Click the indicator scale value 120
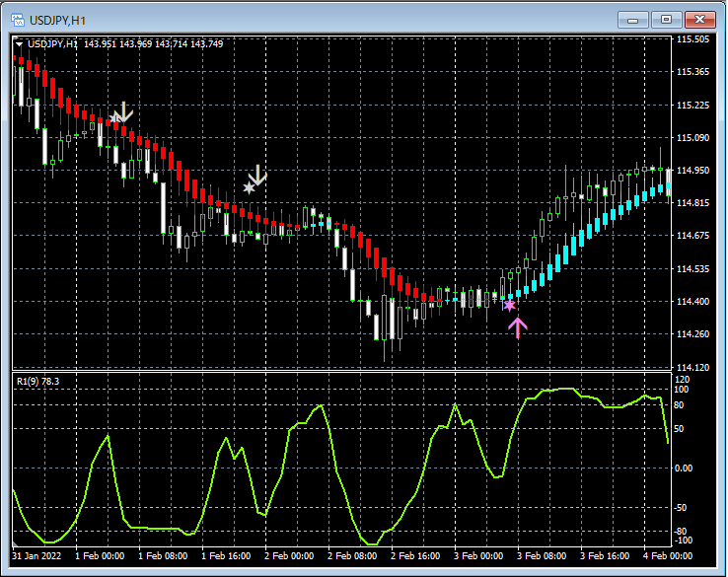The image size is (728, 577). point(682,380)
